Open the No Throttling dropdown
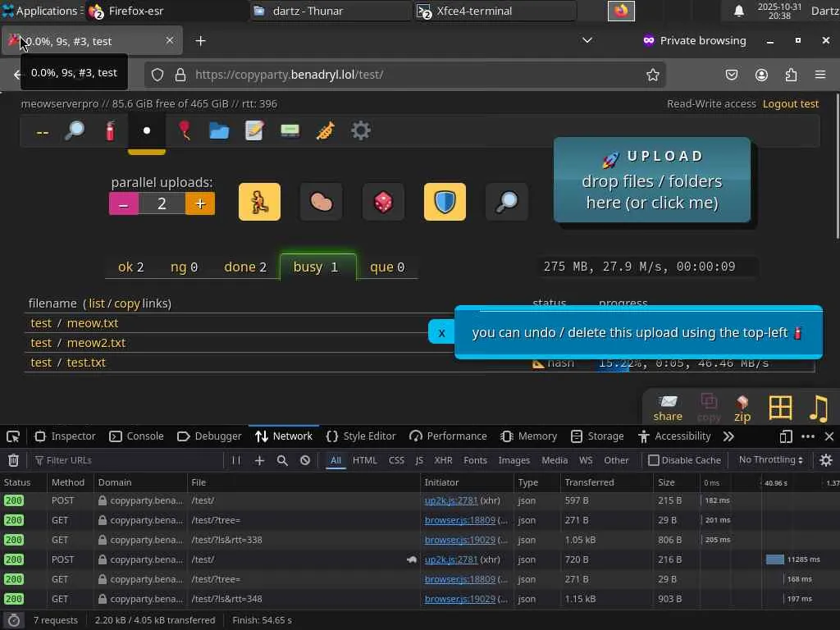840x630 pixels. 771,459
